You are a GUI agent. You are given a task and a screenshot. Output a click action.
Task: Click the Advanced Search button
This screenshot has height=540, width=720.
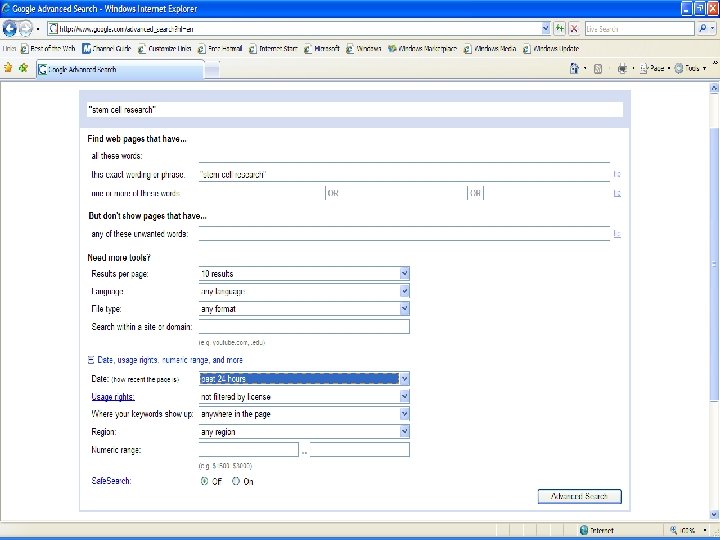pos(579,496)
